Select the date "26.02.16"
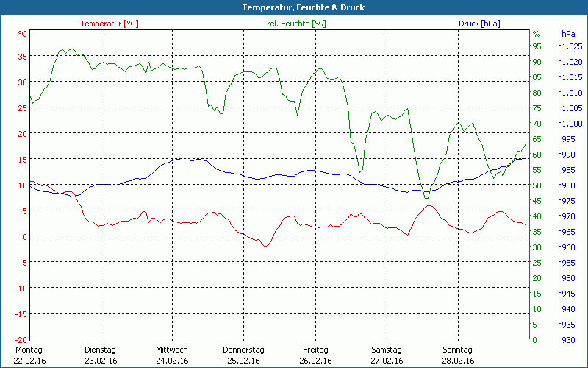Screen dimensions: 588x368 [315, 361]
